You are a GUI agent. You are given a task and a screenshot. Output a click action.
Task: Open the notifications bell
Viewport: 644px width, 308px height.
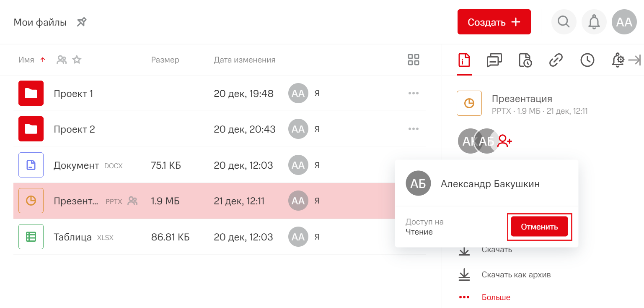click(x=594, y=22)
